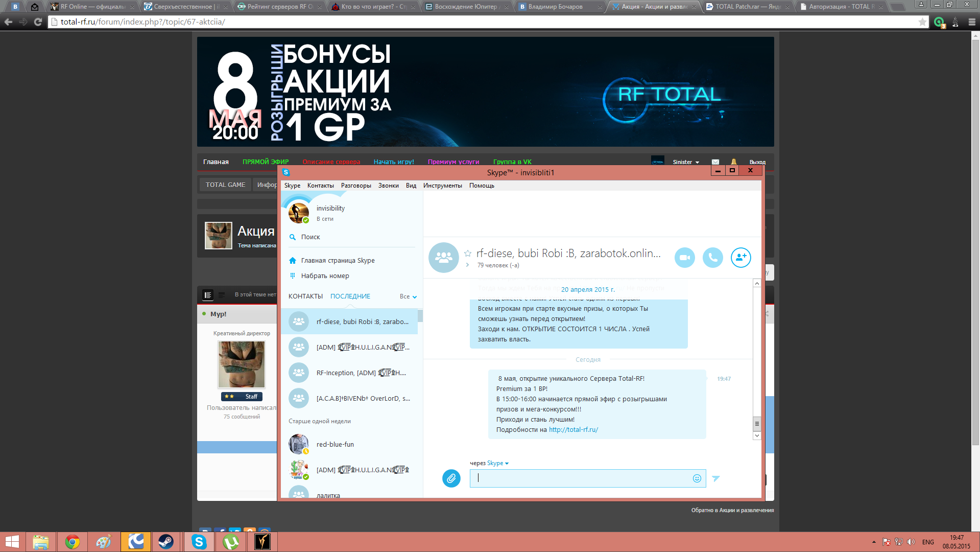Open the Звонки menu in Skype
The height and width of the screenshot is (552, 980).
coord(389,186)
